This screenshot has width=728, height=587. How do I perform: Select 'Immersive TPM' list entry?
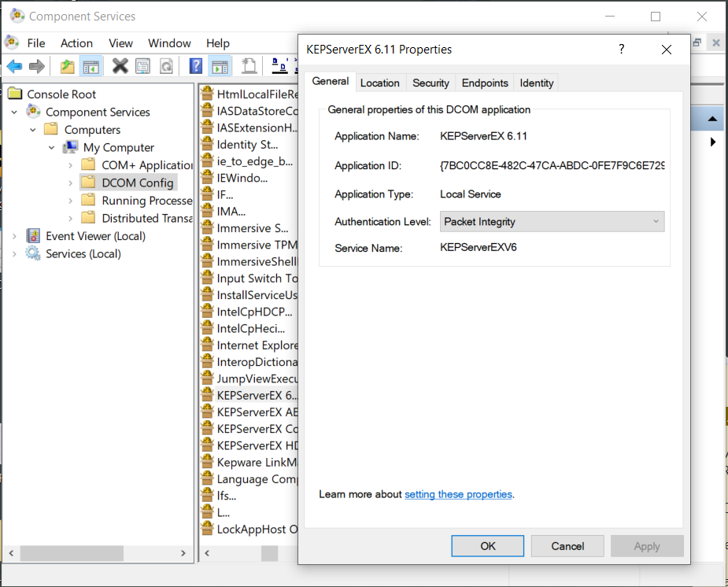click(x=257, y=245)
